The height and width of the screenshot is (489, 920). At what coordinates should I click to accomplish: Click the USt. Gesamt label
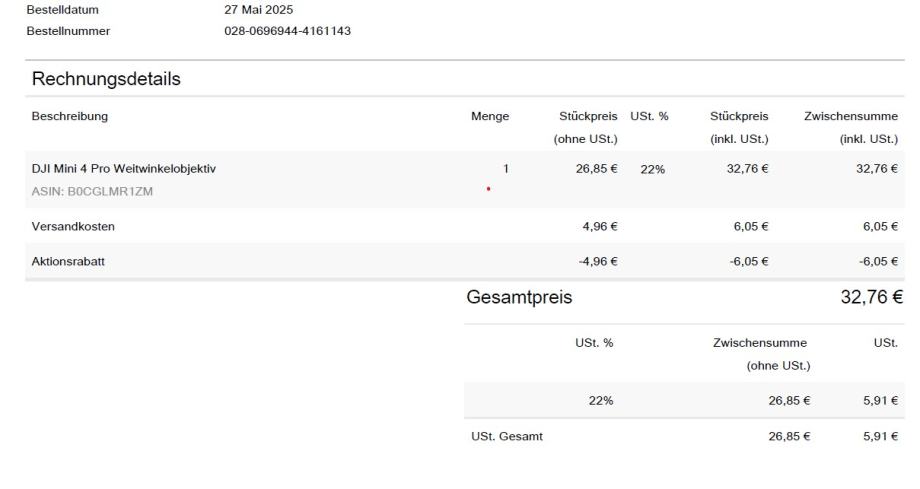pos(500,436)
